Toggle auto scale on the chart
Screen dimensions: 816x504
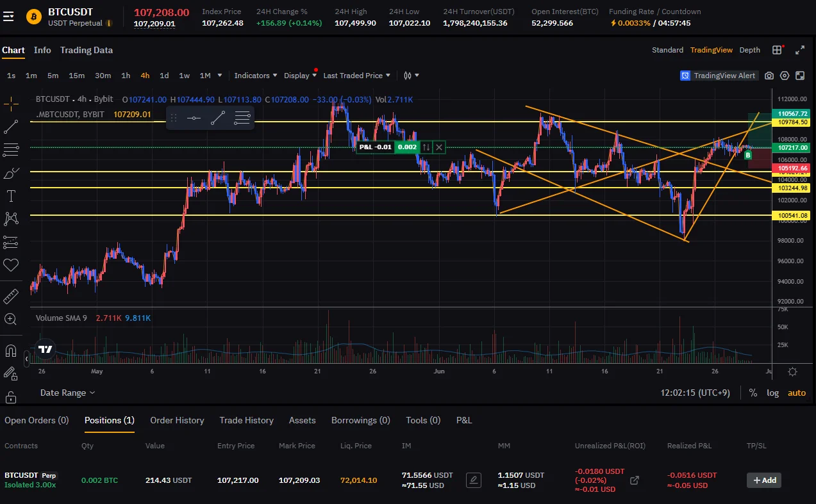pos(797,393)
